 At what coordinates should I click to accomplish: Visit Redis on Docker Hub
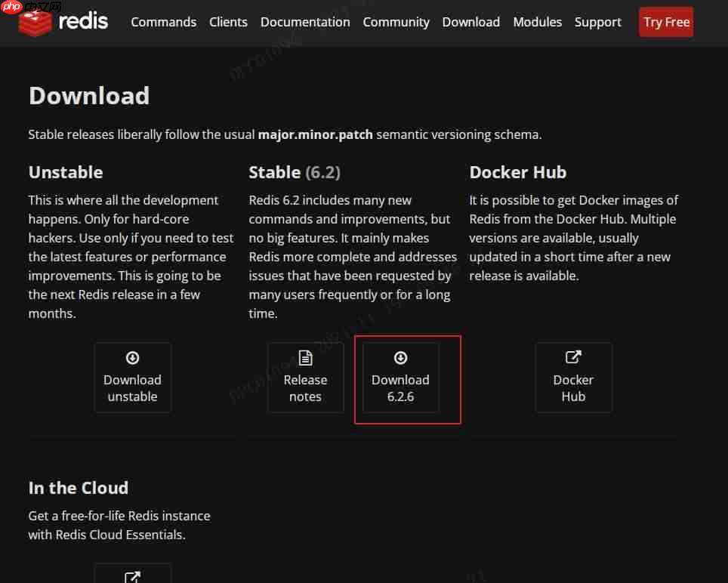[x=573, y=378]
